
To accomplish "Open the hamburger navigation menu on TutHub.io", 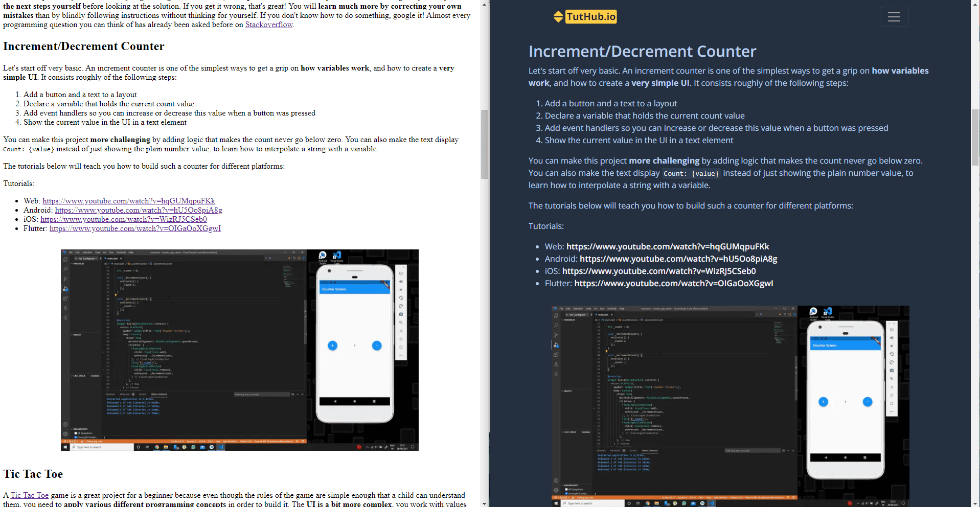I will click(x=894, y=17).
